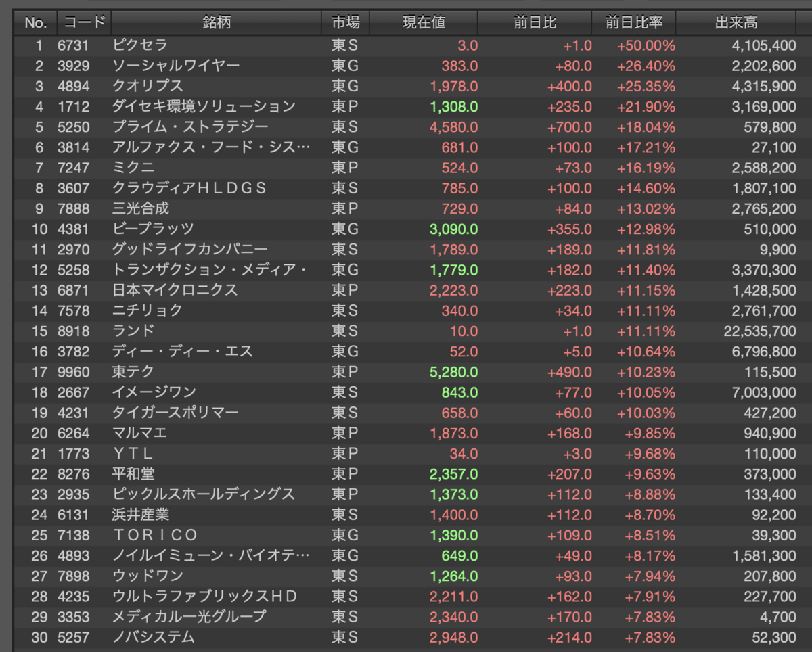Select the 東テク stock name

[133, 371]
